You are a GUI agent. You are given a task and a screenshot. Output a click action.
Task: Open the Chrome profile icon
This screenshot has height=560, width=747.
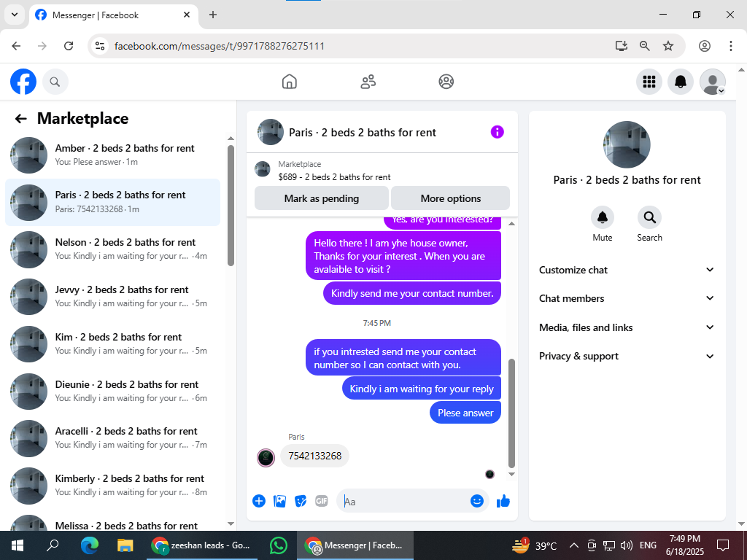click(x=705, y=46)
